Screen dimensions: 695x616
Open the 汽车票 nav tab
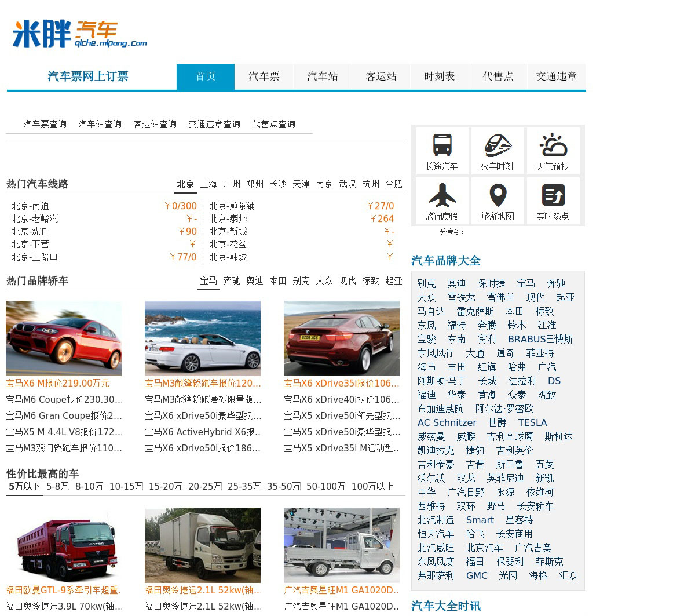point(264,76)
